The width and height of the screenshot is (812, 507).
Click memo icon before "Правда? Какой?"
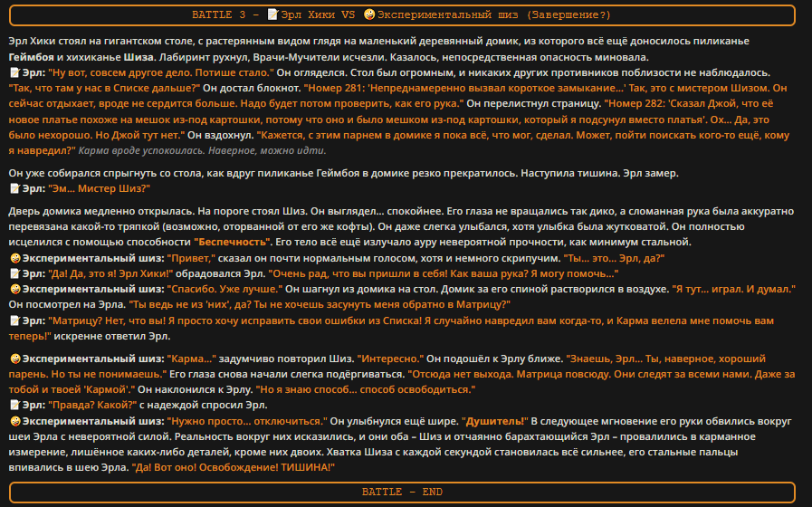(x=15, y=405)
